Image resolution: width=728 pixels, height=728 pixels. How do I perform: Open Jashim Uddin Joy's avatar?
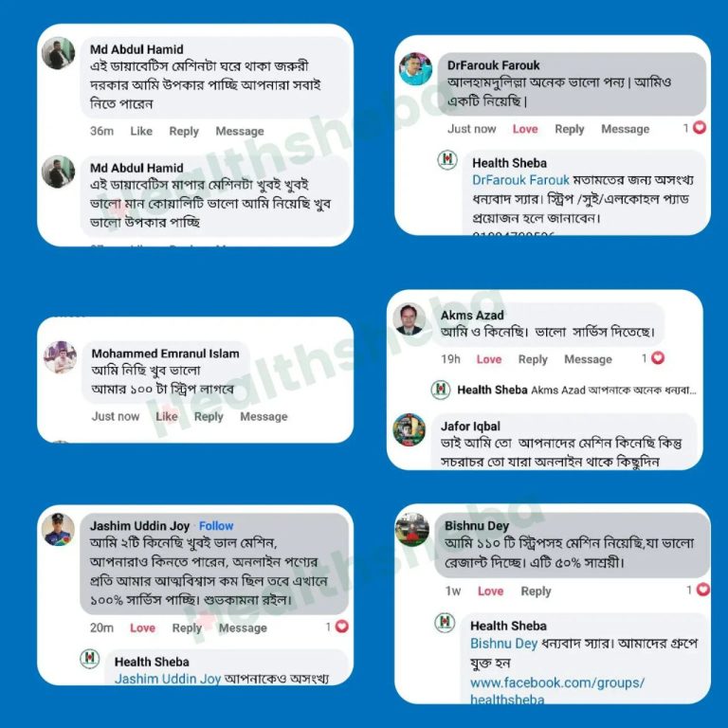(x=58, y=529)
